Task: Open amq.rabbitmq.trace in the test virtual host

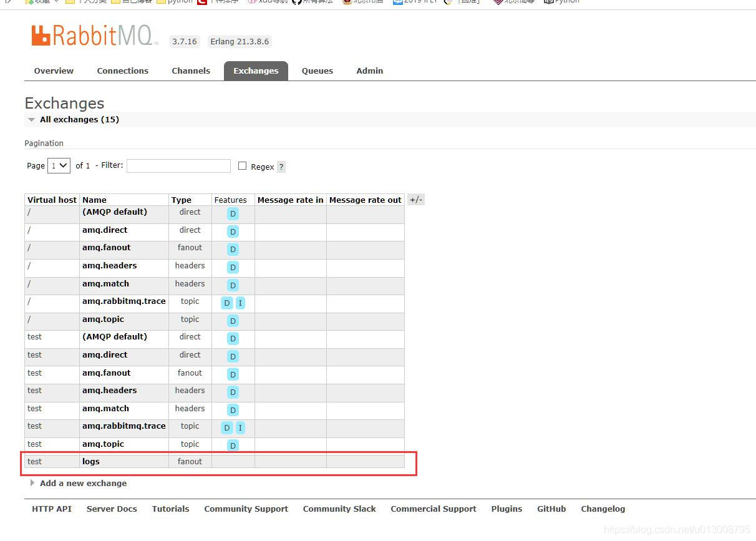Action: (x=124, y=426)
